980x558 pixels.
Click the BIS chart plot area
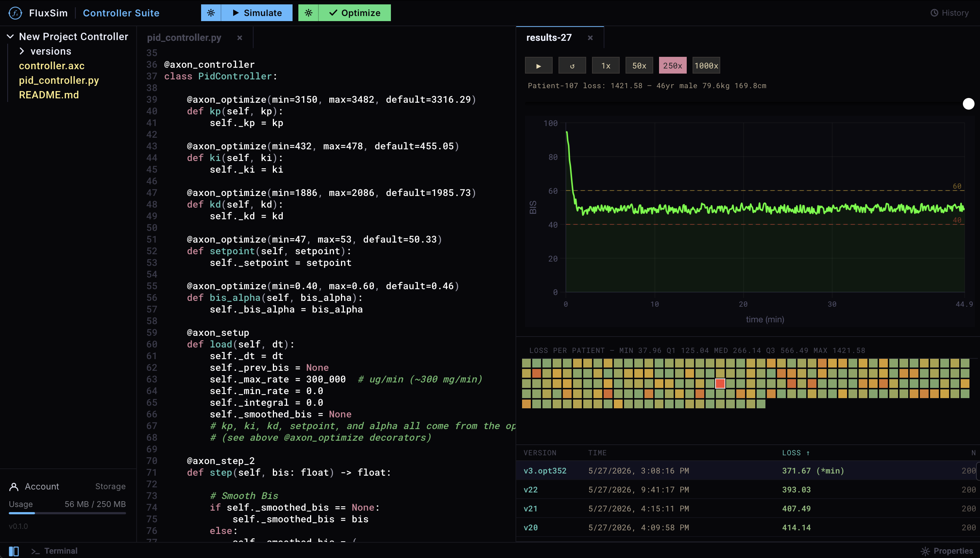pos(765,207)
